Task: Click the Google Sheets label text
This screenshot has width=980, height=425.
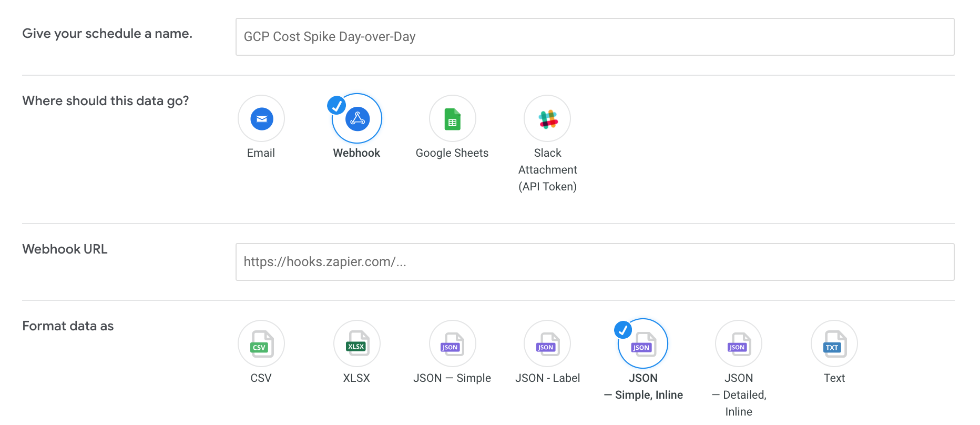Action: pyautogui.click(x=452, y=153)
